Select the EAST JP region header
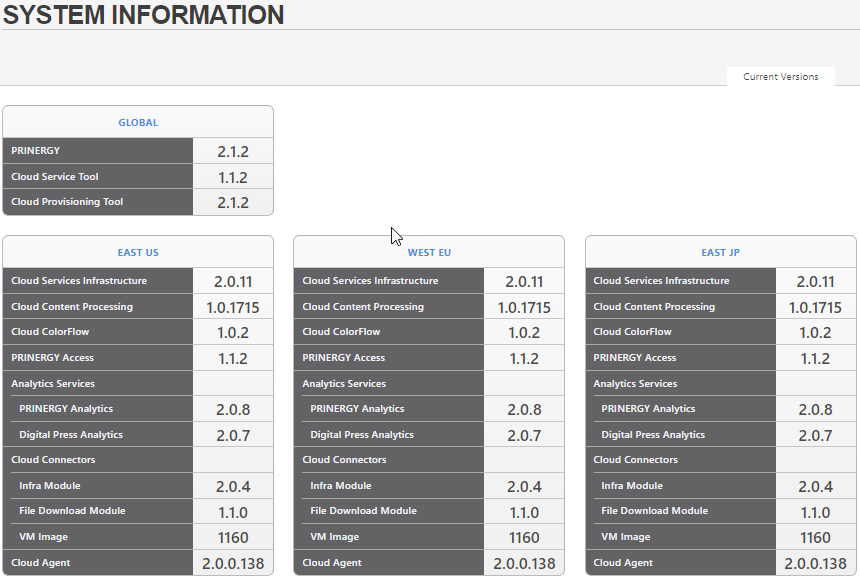 [x=720, y=252]
